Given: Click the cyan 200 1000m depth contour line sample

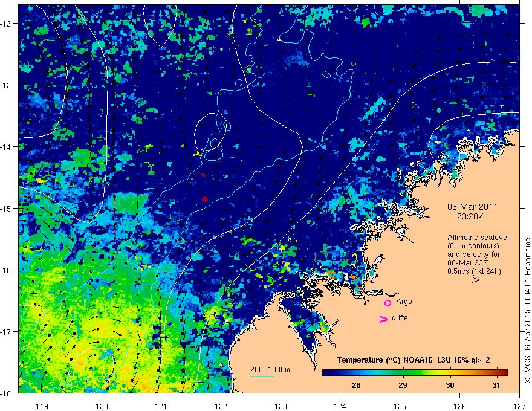Looking at the screenshot, I should [262, 376].
